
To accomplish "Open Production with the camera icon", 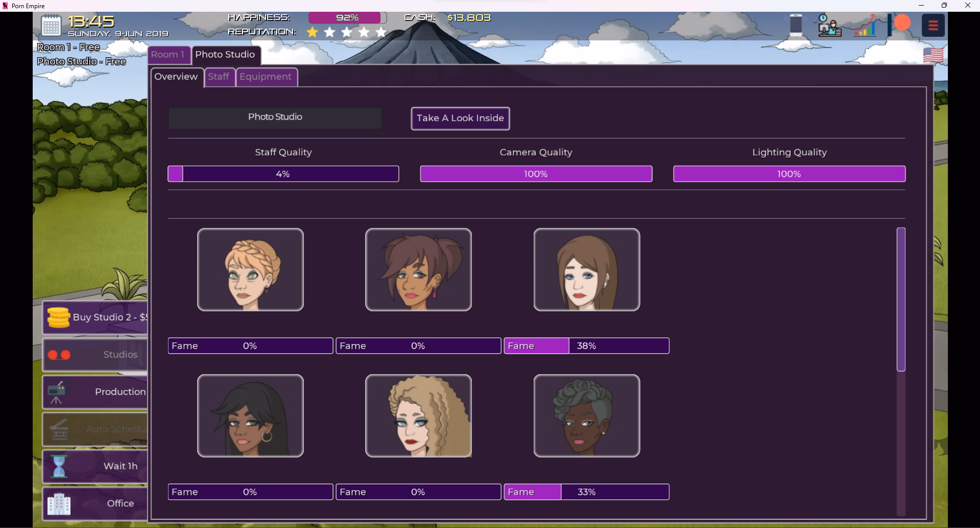I will [x=95, y=392].
